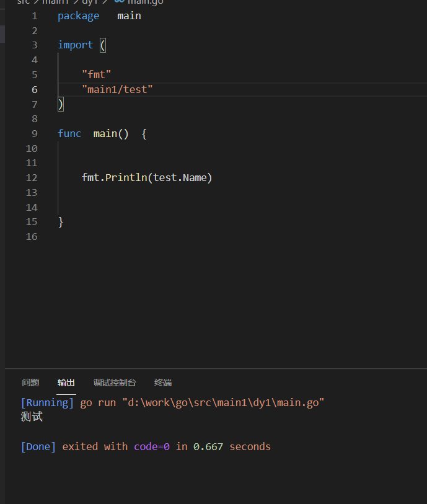Click the "main1/test" import string
This screenshot has height=504, width=427.
coord(117,89)
